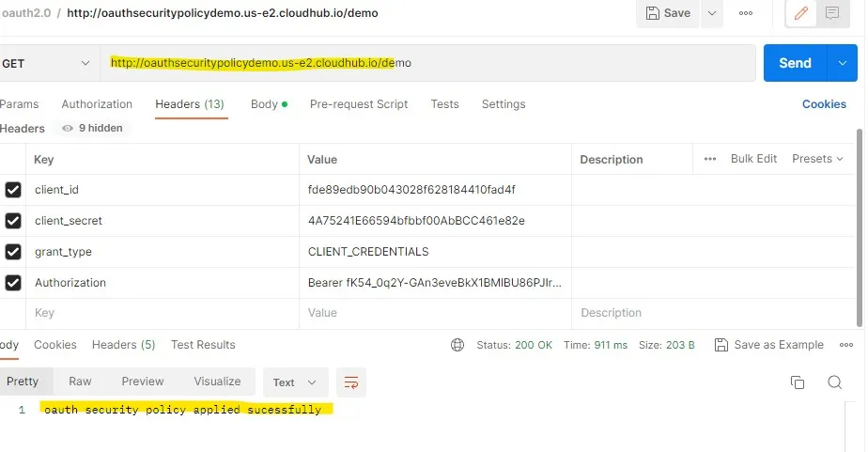Click the Size 203 B text
Image resolution: width=868 pixels, height=452 pixels.
(x=667, y=345)
